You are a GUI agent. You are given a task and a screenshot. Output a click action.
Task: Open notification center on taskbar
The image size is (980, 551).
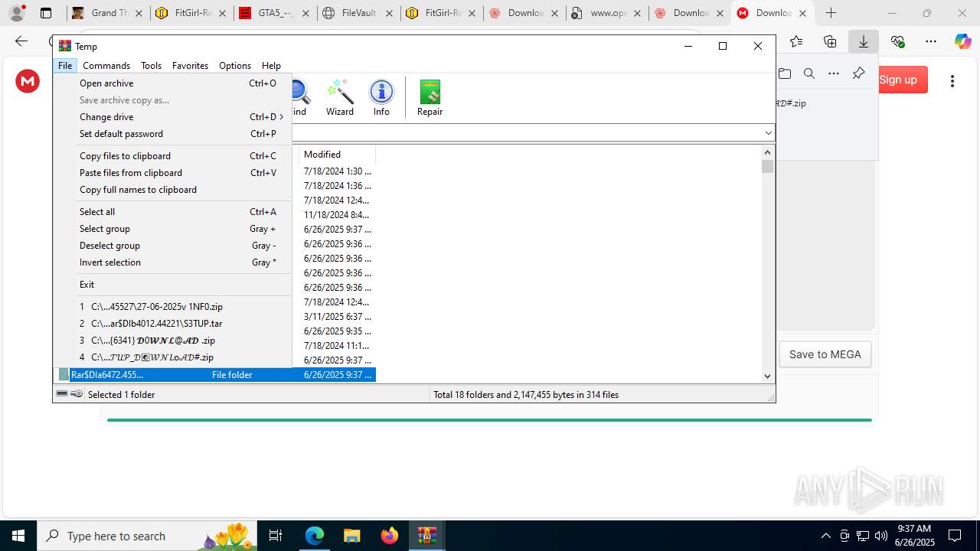955,536
